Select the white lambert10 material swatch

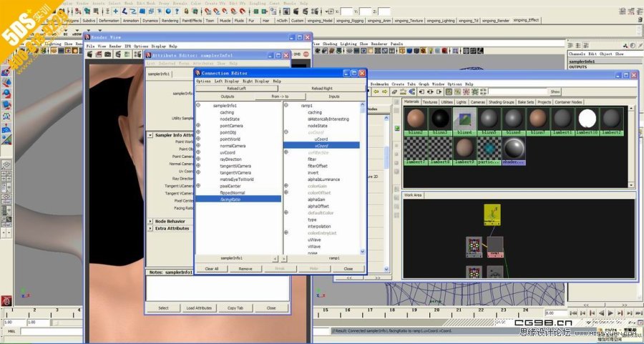click(587, 118)
